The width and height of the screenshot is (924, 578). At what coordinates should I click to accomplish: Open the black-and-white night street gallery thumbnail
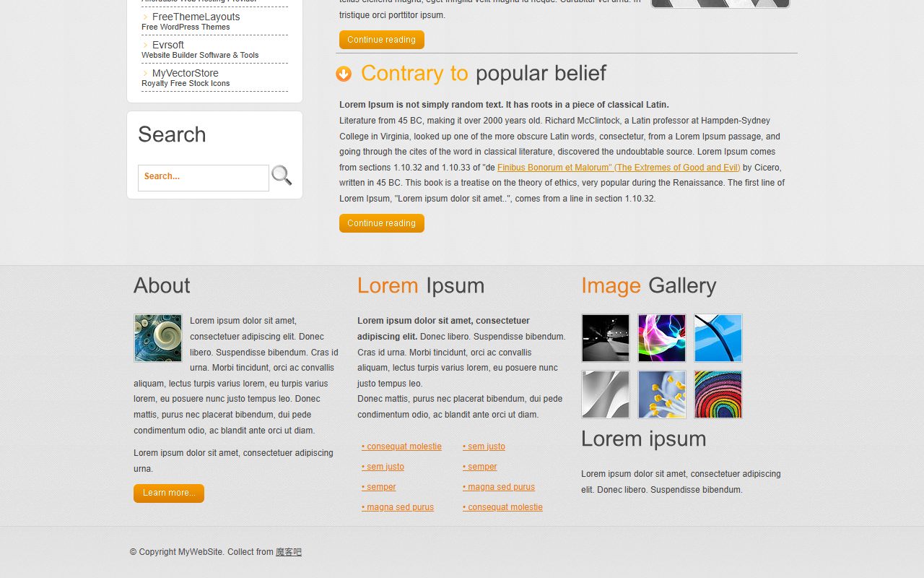(606, 338)
